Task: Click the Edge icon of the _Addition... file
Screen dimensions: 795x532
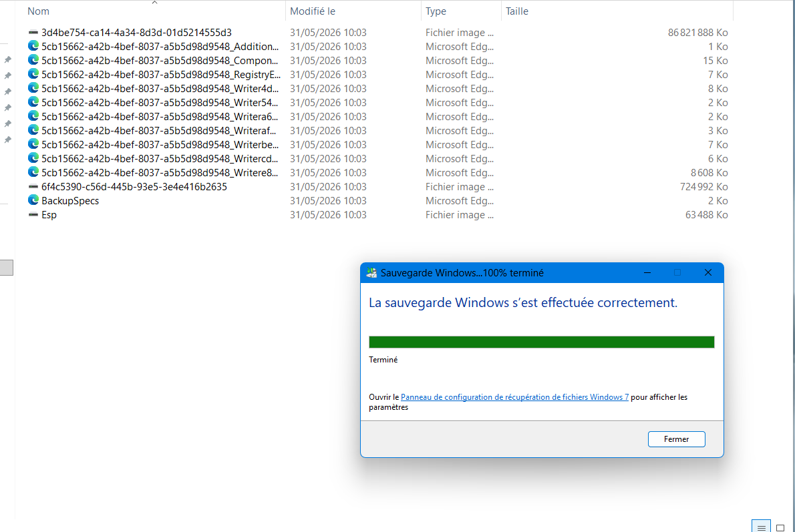Action: pos(33,46)
